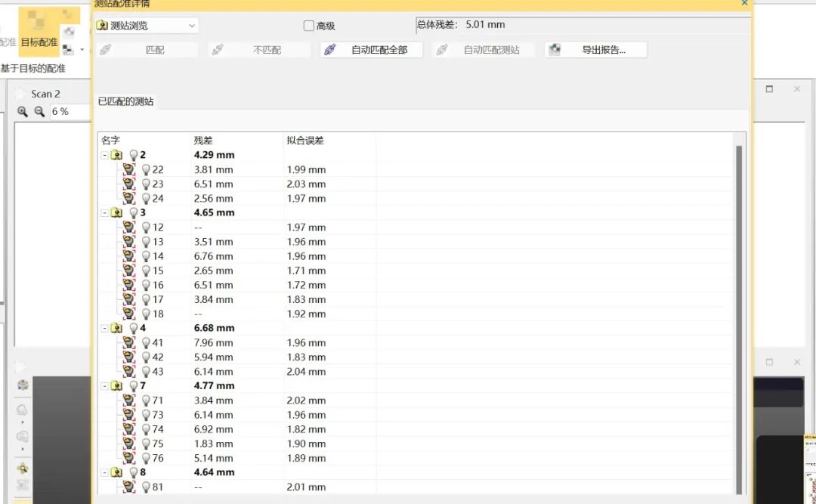Click the vertical scrollbar of the station list
Viewport: 816px width, 504px height.
click(x=739, y=319)
